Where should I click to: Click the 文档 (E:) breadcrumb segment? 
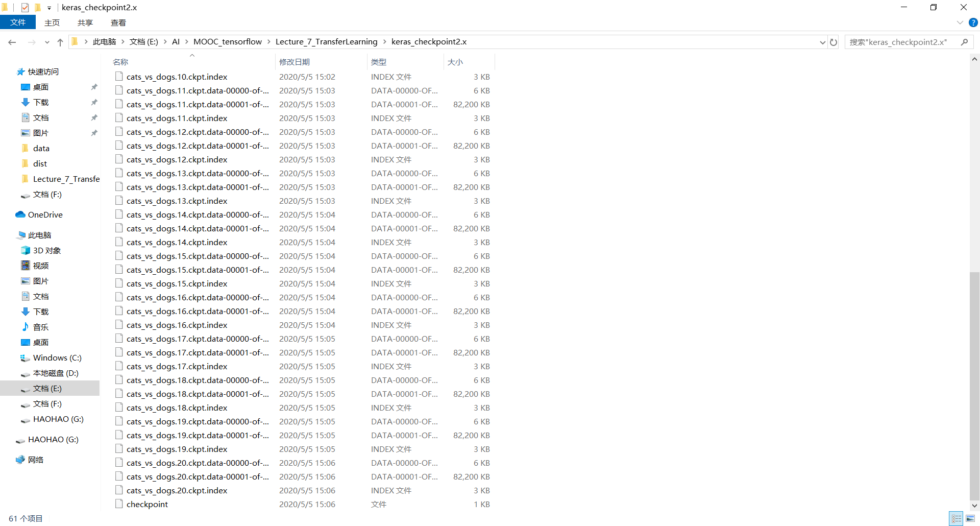coord(144,42)
